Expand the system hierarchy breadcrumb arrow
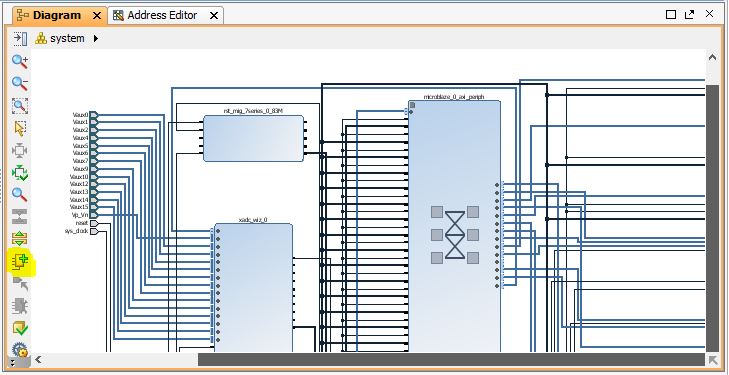This screenshot has height=375, width=729. click(95, 39)
